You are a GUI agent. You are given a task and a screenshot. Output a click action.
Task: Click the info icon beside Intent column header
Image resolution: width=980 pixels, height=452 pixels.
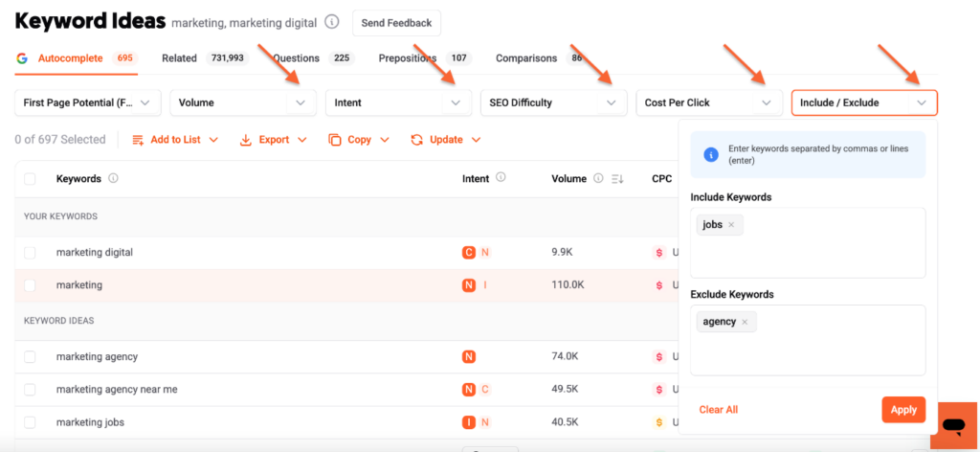(x=501, y=178)
